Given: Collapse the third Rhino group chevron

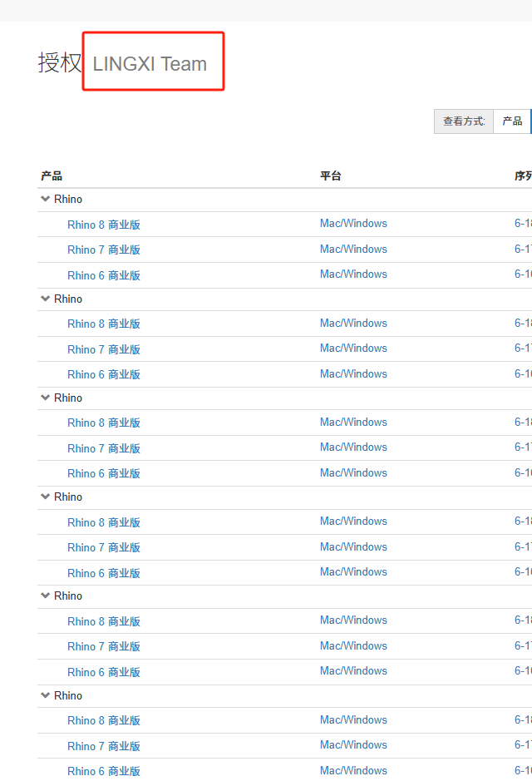Looking at the screenshot, I should click(45, 398).
